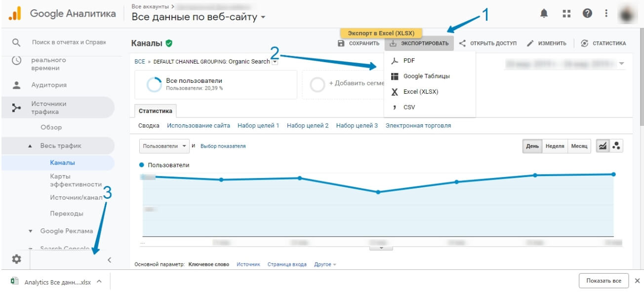This screenshot has height=292, width=644.
Task: Select Ключевое слово primary dimension
Action: coord(209,264)
